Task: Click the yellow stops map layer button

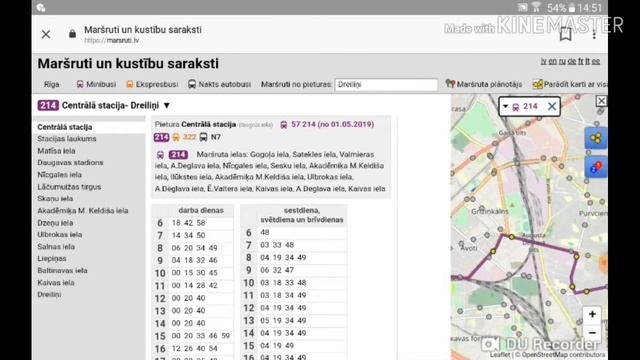Action: tap(596, 138)
